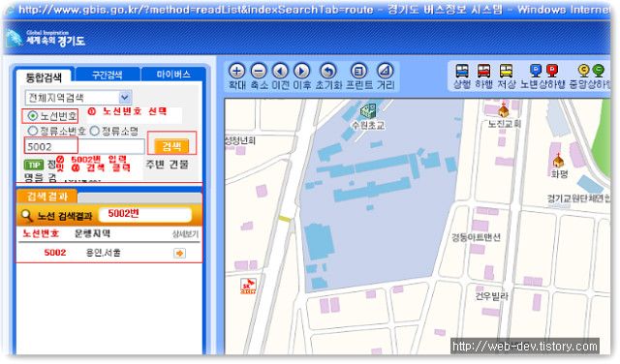
Task: Select the 노선번호 radio button
Action: click(32, 116)
